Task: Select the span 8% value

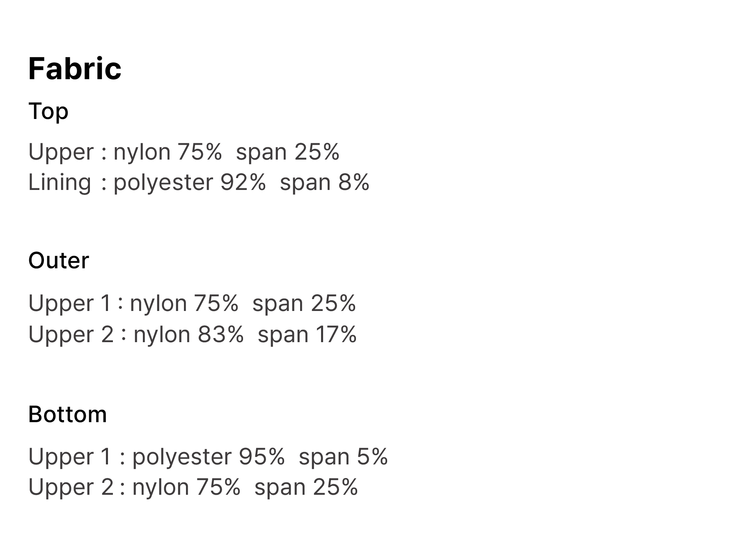Action: (x=324, y=182)
